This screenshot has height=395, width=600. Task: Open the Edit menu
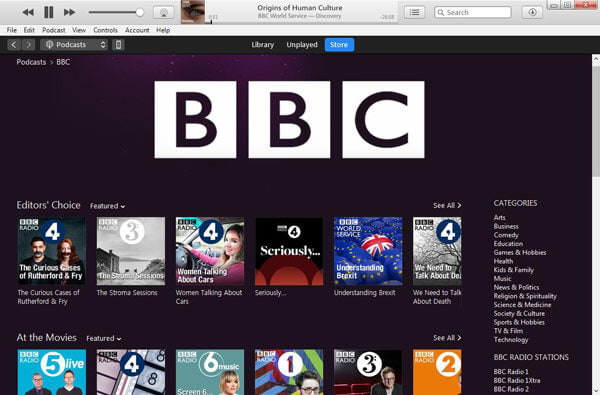click(x=29, y=30)
